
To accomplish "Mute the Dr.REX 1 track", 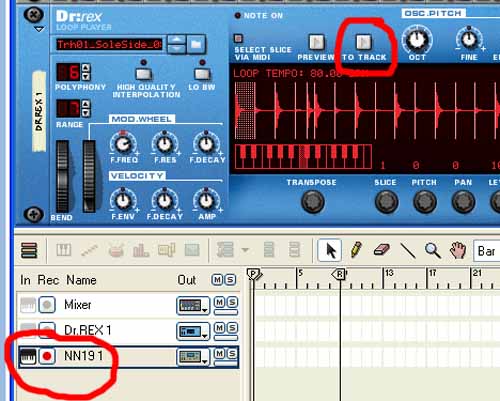I will pos(219,328).
